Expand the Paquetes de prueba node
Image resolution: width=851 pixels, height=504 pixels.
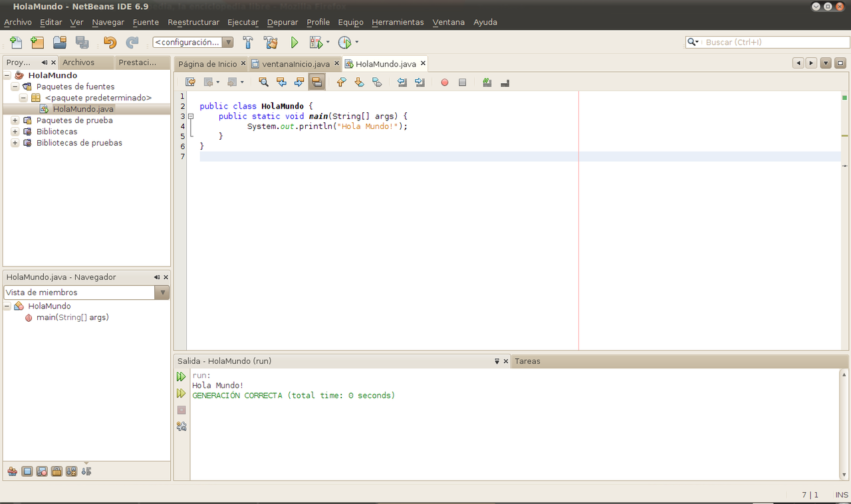tap(15, 120)
